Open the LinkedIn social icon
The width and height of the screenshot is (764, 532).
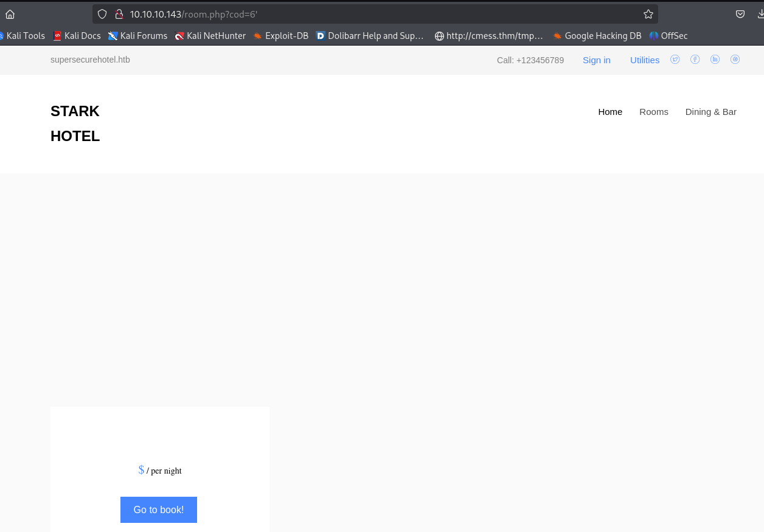(715, 59)
